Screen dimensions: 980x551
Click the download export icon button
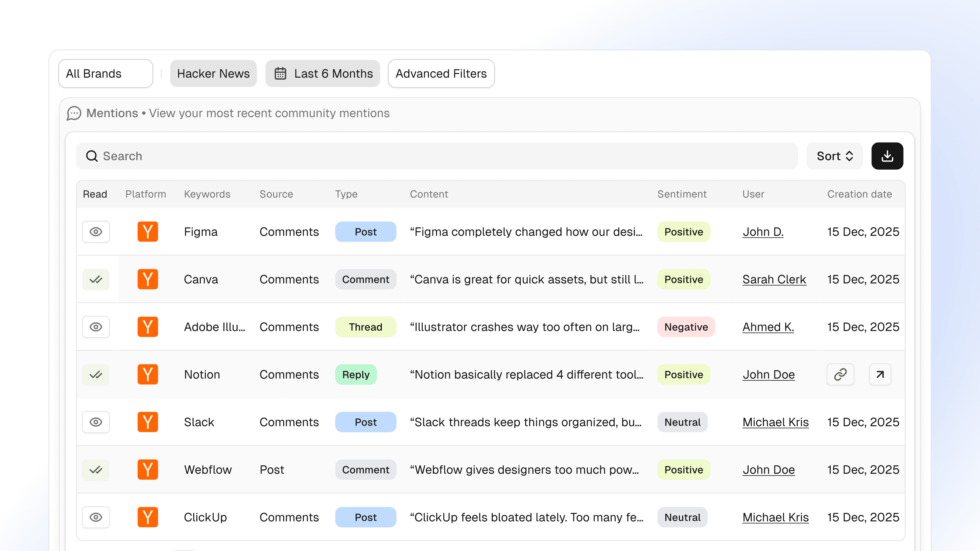[887, 156]
